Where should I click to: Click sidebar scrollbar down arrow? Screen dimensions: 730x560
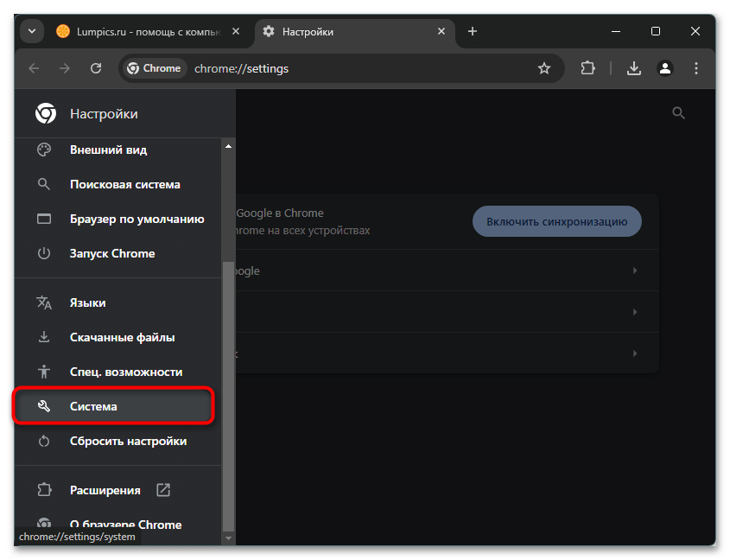point(228,538)
